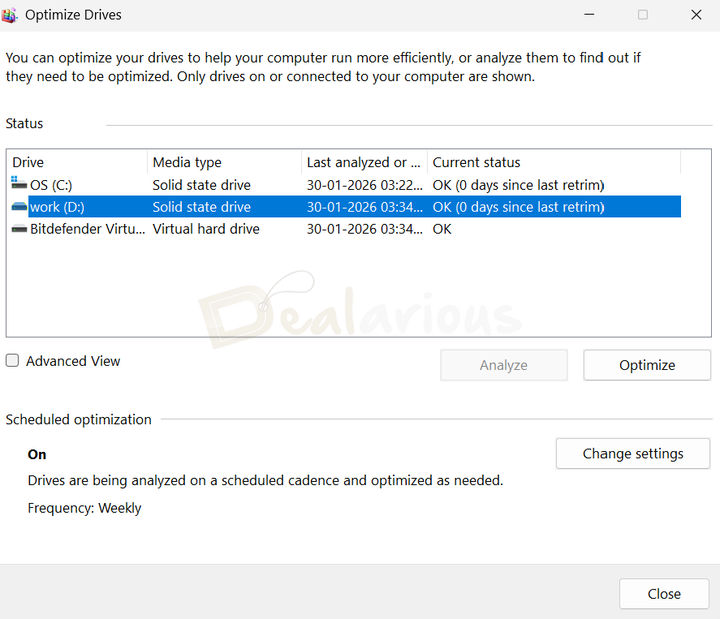Close the window with the title bar X
The image size is (720, 619).
[x=696, y=15]
